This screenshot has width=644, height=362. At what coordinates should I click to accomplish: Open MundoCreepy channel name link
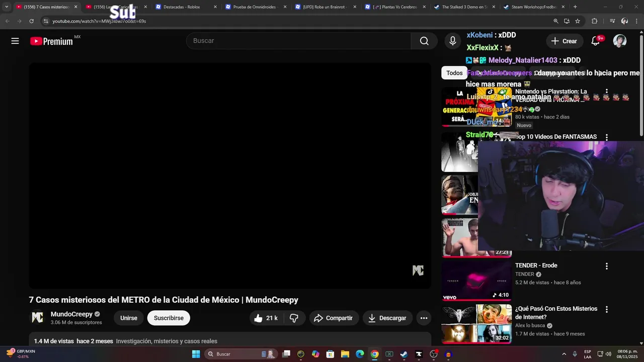pos(71,314)
